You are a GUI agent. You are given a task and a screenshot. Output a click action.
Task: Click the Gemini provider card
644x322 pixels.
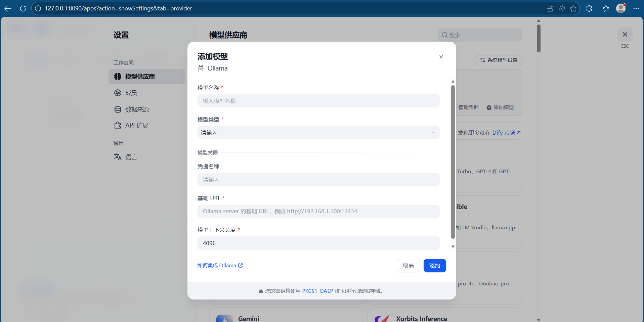click(x=287, y=315)
